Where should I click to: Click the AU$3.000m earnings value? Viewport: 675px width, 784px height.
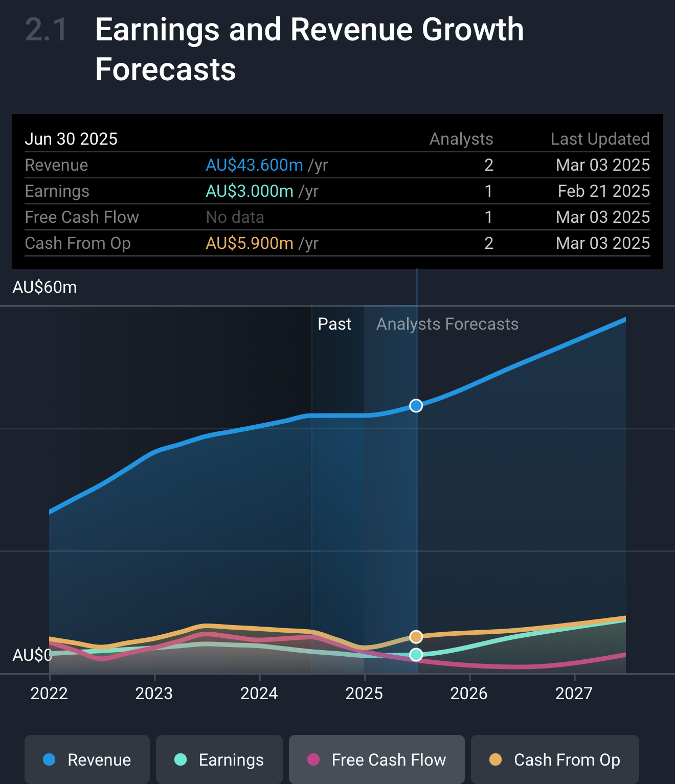pyautogui.click(x=250, y=191)
